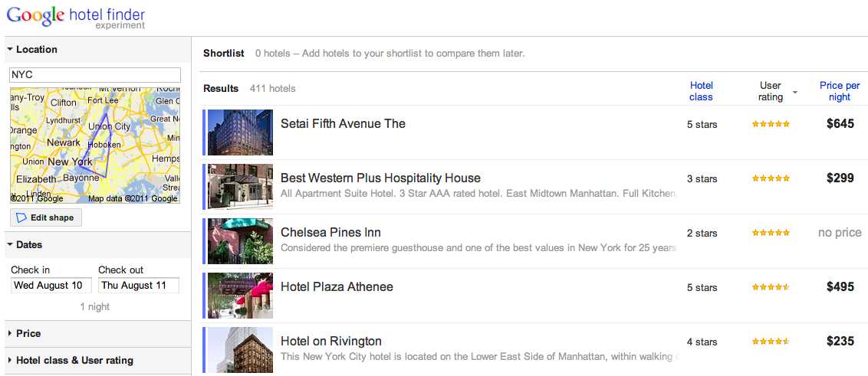Viewport: 868px width, 376px height.
Task: Click the NYC location input field
Action: click(95, 75)
